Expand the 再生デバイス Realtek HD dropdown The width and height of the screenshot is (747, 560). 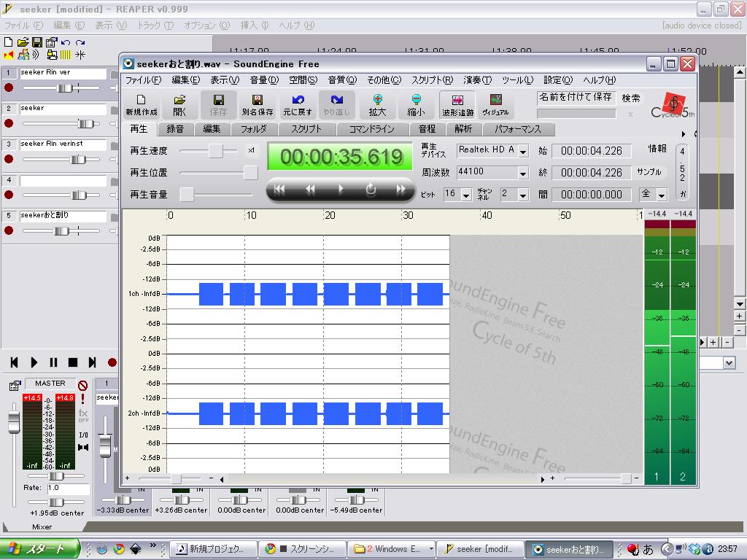[523, 152]
